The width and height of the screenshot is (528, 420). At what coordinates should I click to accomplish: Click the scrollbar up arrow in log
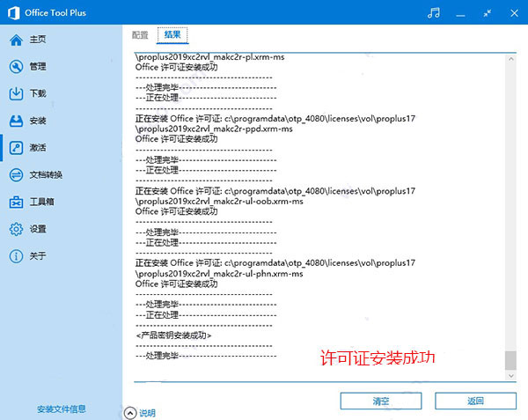[x=510, y=59]
